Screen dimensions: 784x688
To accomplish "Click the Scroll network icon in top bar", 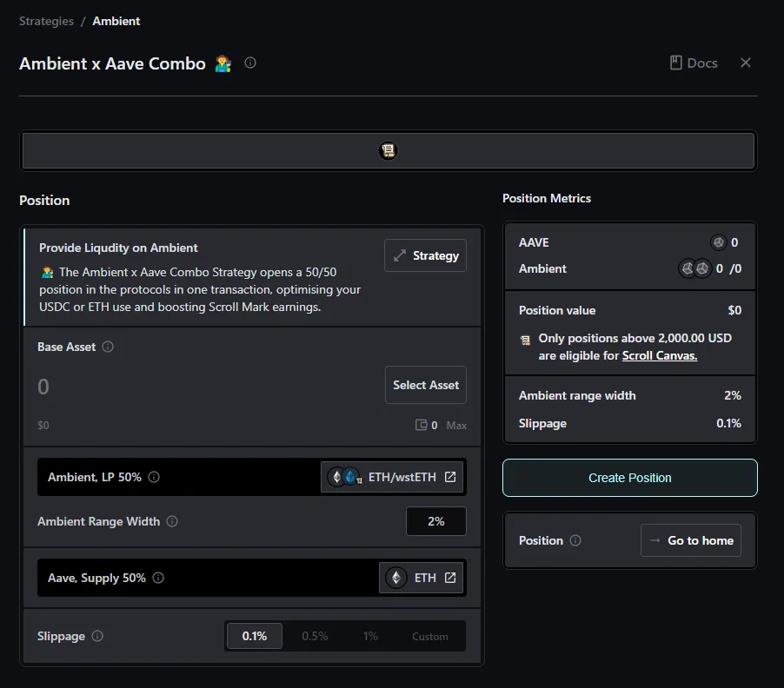I will pos(388,150).
